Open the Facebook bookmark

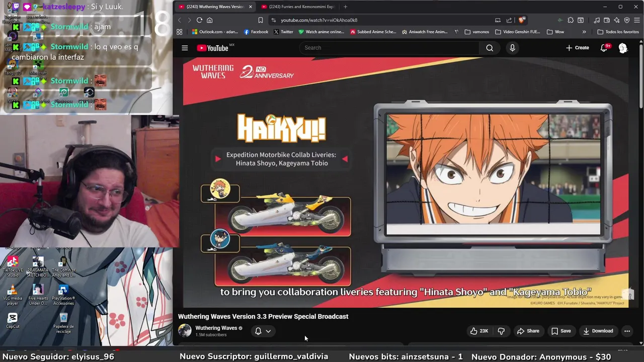pos(256,32)
